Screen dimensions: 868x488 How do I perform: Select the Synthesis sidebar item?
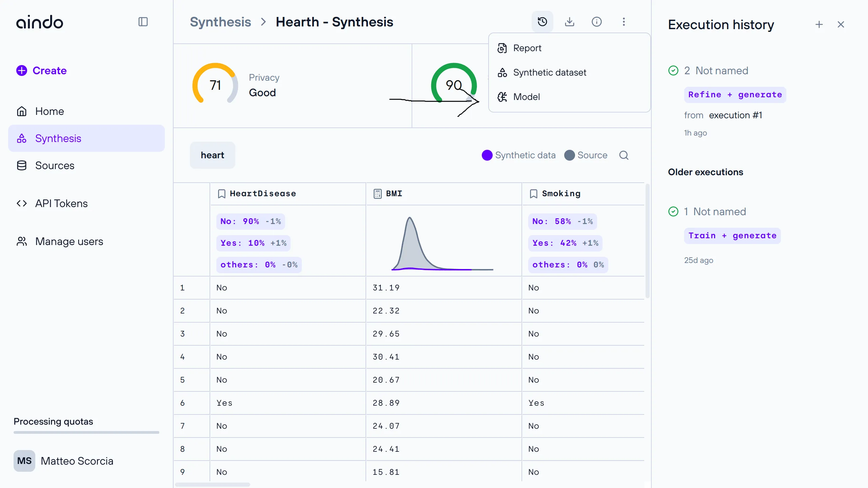pyautogui.click(x=86, y=138)
